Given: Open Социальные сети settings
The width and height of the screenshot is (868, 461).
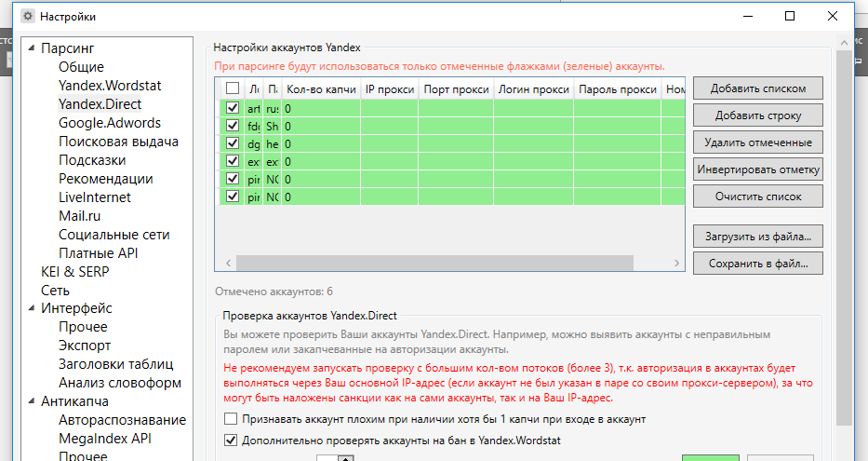Looking at the screenshot, I should [x=114, y=235].
